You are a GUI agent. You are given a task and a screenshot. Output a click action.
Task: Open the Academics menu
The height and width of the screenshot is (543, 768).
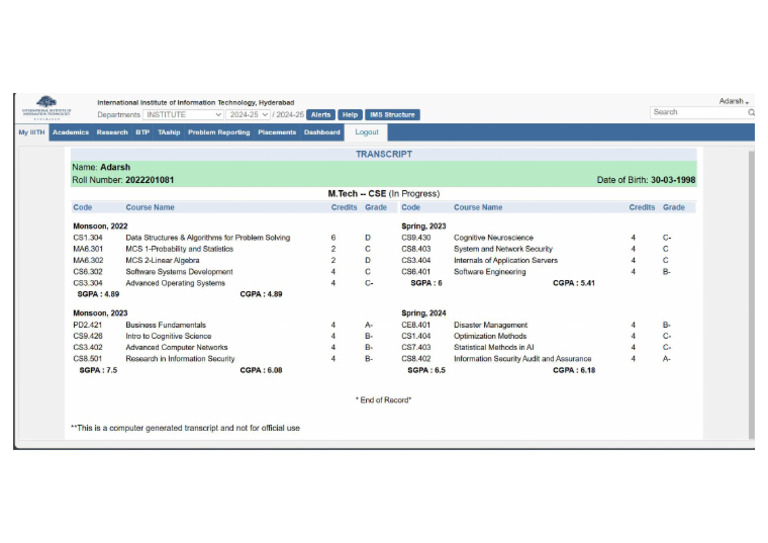[70, 132]
